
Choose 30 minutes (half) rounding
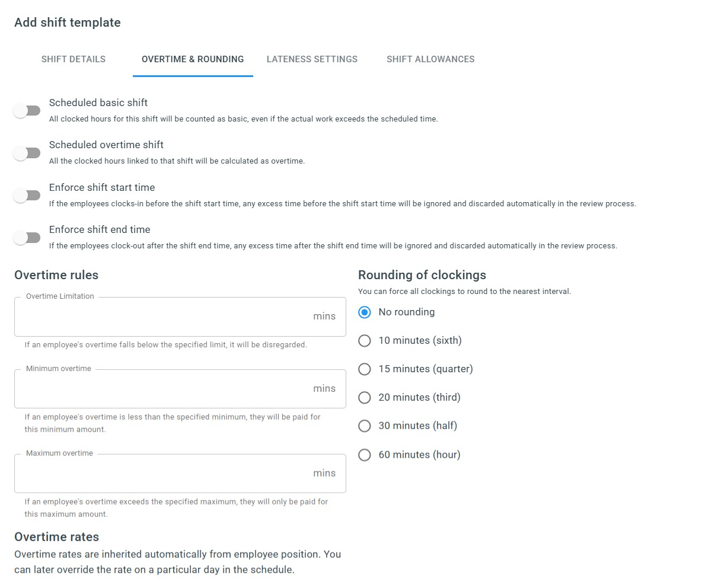point(365,426)
